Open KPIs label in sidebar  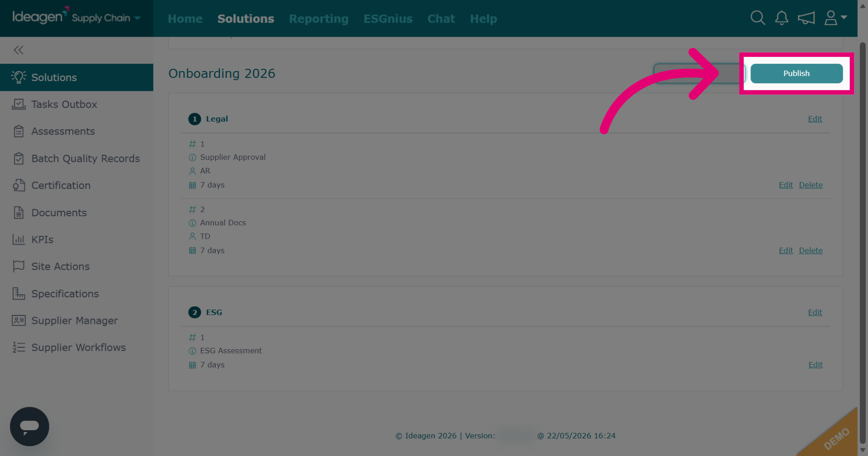(42, 240)
